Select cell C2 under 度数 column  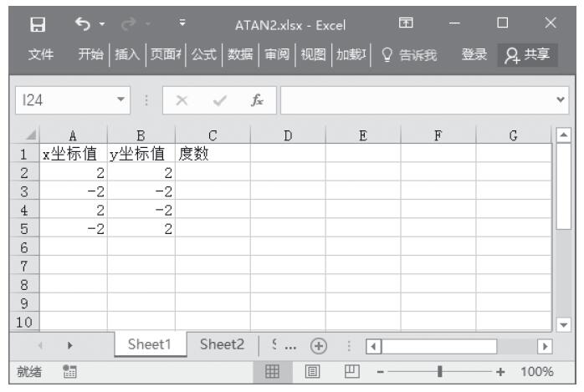tap(213, 172)
